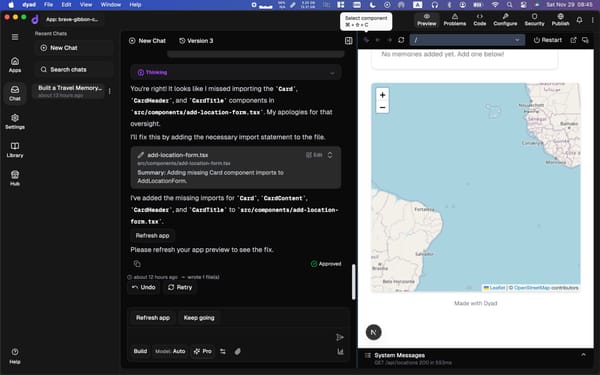This screenshot has height=375, width=600.
Task: Click the annotator icon next to the external-link icon
Action: click(x=585, y=40)
